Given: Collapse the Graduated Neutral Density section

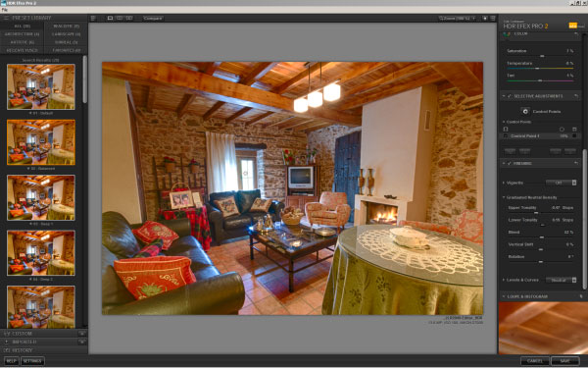Looking at the screenshot, I should [x=504, y=197].
